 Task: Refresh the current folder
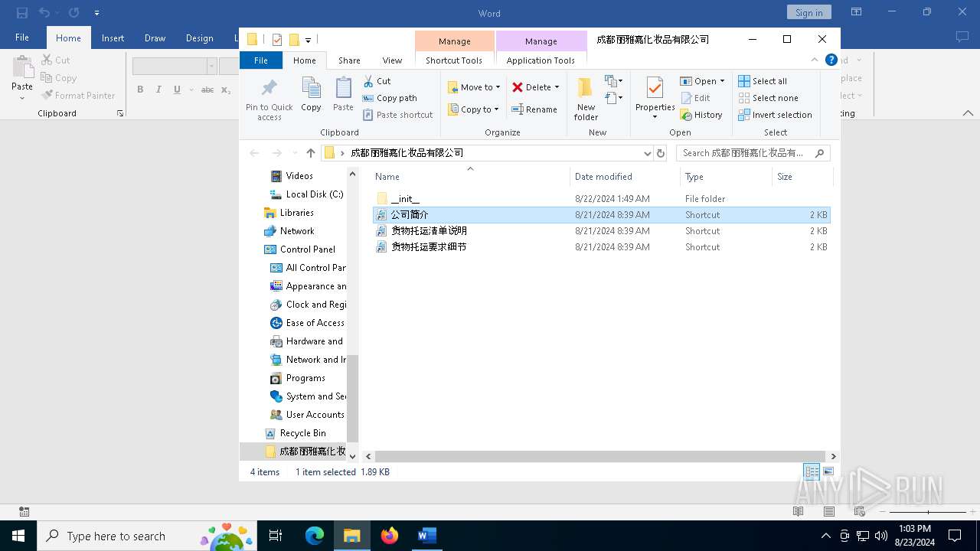pyautogui.click(x=661, y=153)
